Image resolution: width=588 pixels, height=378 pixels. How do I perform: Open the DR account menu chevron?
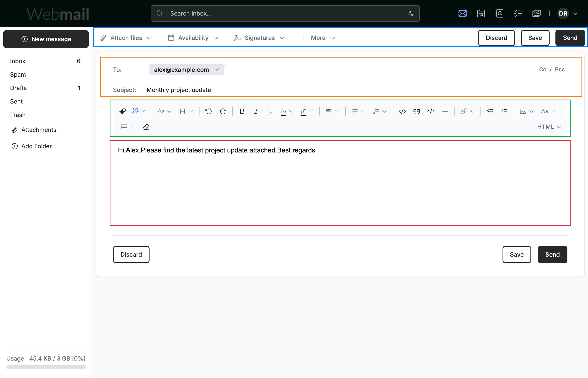575,13
